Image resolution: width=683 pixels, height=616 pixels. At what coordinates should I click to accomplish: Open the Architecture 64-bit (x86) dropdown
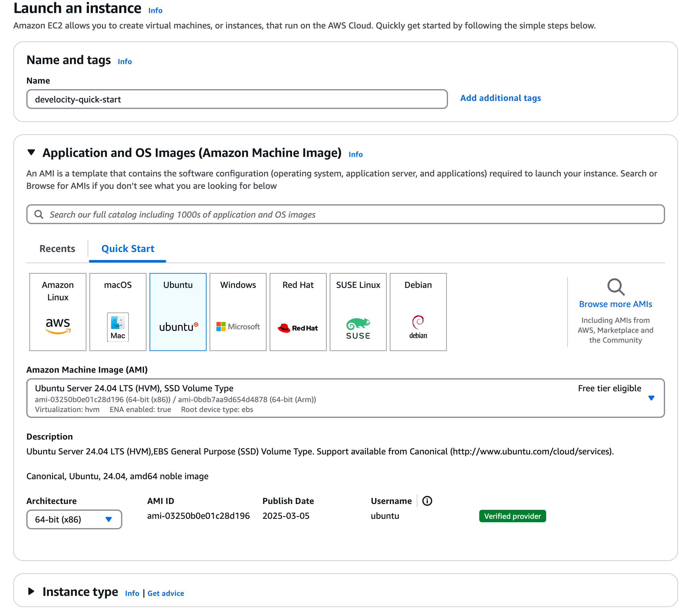74,519
